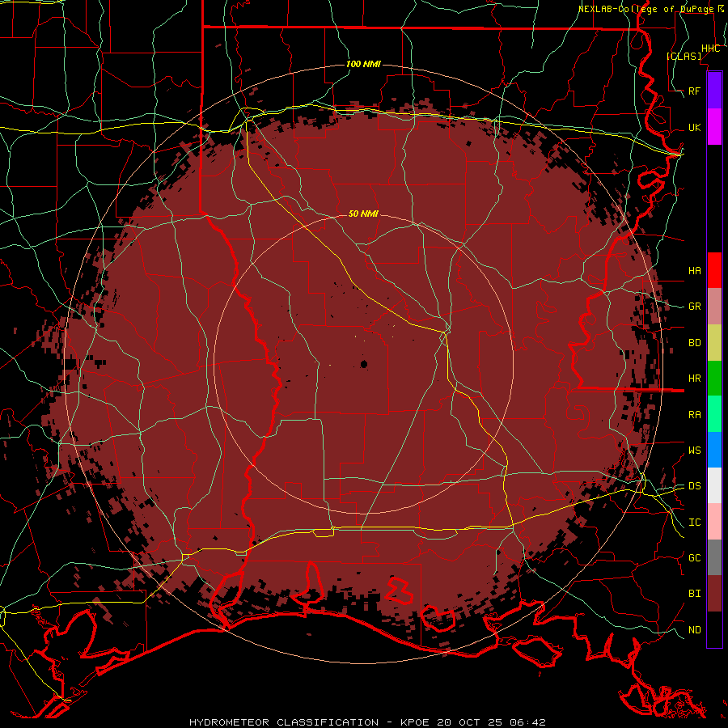The width and height of the screenshot is (728, 728).
Task: Click the KPOE station identifier
Action: 416,722
